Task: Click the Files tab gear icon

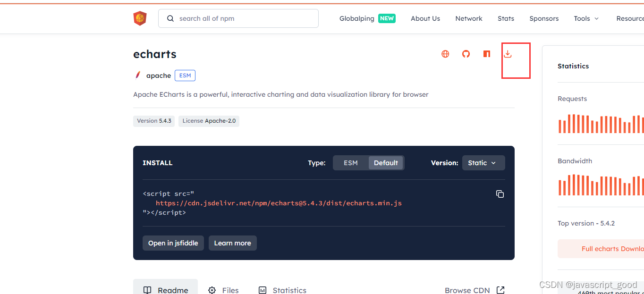Action: click(212, 290)
